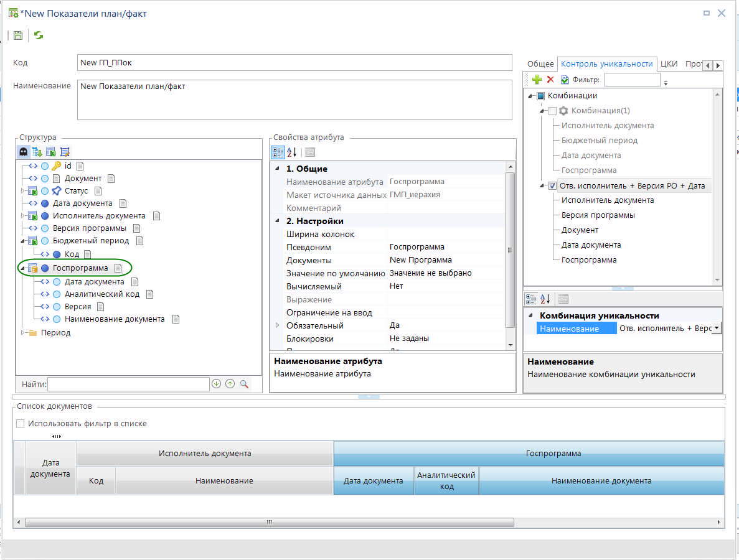This screenshot has width=739, height=560.
Task: Enable 'Использовать фильтр в списке' checkbox
Action: (x=21, y=424)
